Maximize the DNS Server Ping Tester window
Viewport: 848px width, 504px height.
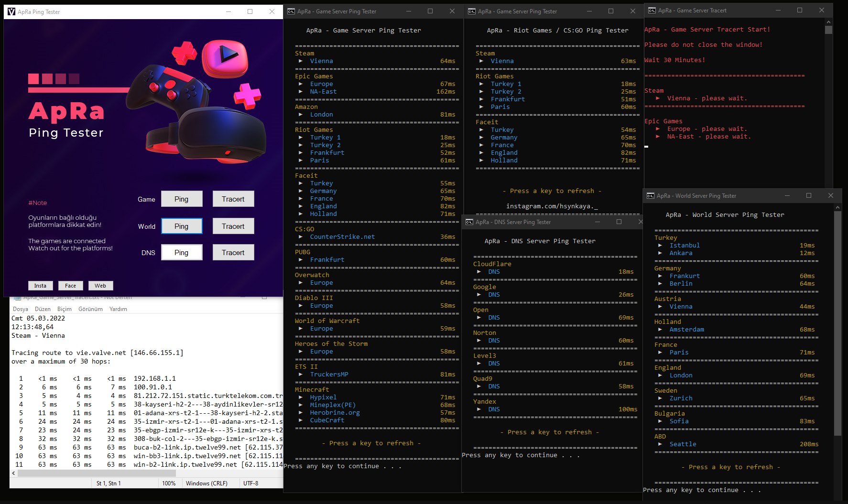pos(619,222)
